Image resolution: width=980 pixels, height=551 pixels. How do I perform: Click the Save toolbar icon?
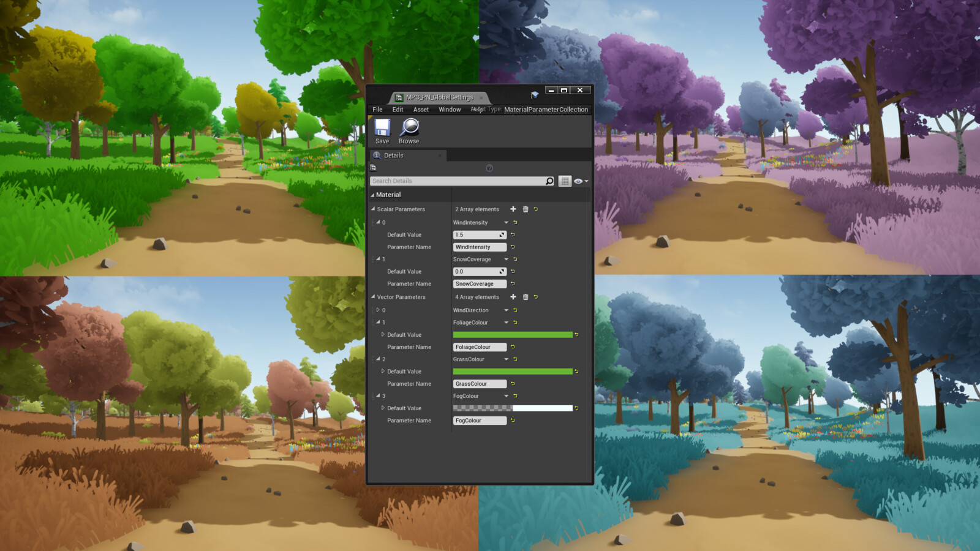382,127
